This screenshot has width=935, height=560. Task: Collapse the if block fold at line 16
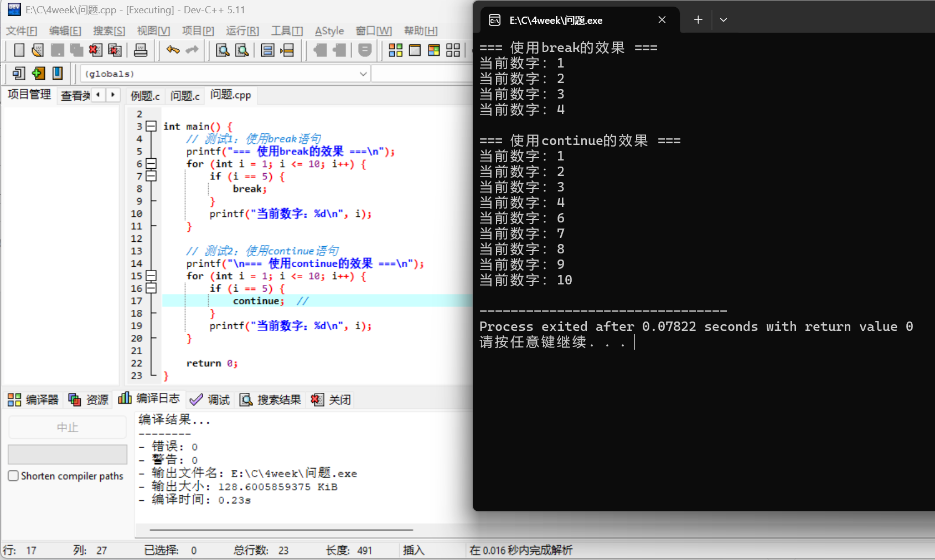[151, 288]
